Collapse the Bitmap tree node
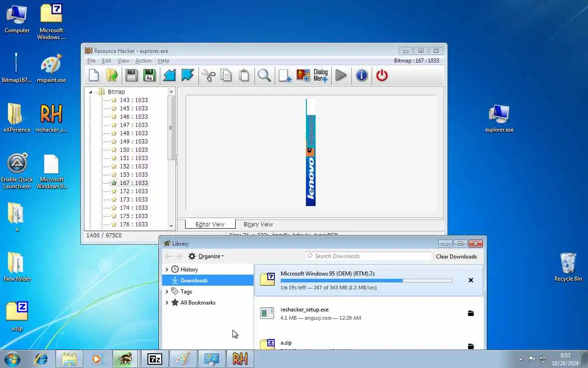The height and width of the screenshot is (368, 588). [90, 92]
